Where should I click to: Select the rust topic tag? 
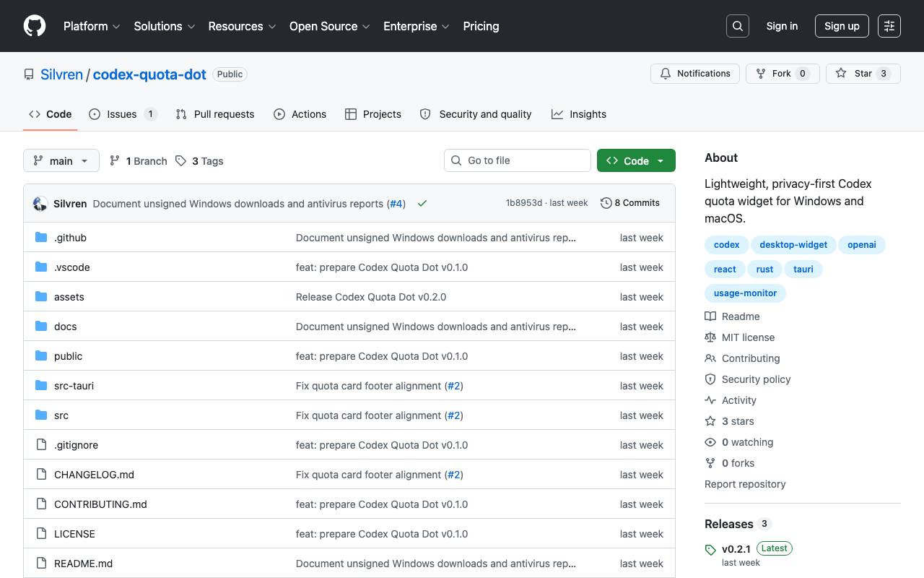[764, 269]
